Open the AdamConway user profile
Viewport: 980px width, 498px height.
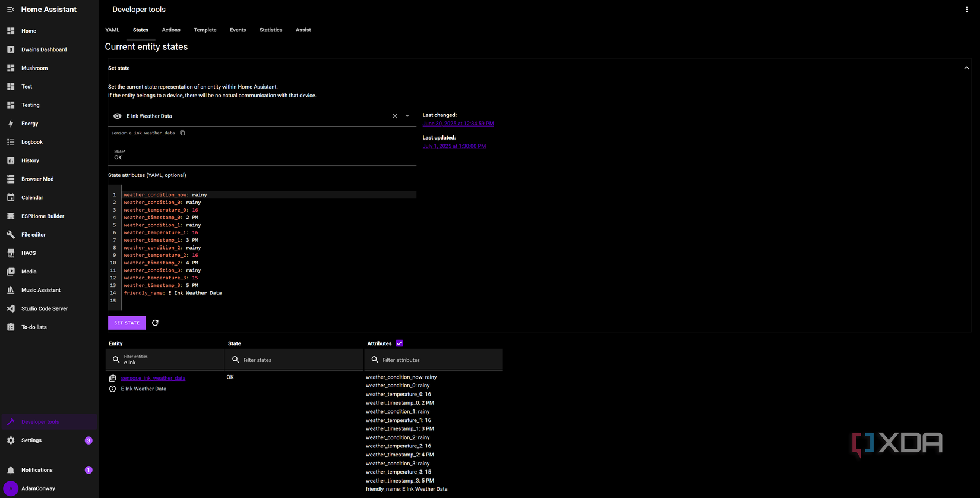[x=49, y=488]
